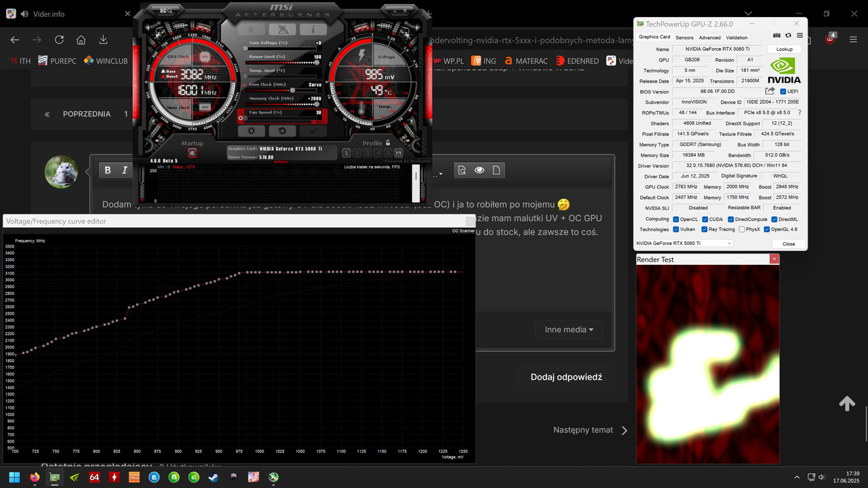Click the GPU-Z Lookup button
Image resolution: width=868 pixels, height=488 pixels.
785,49
